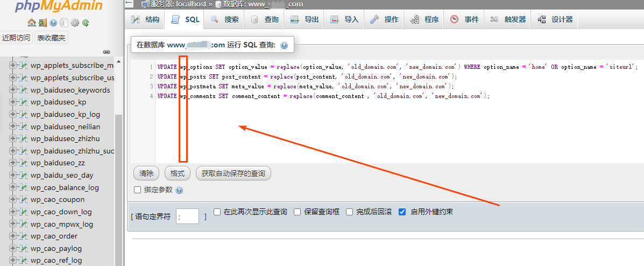Open the 程序 tab

(424, 19)
